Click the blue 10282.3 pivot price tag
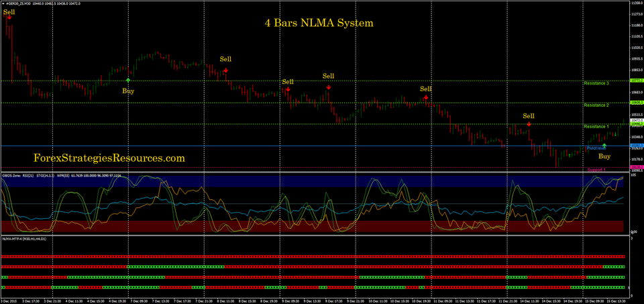This screenshot has height=304, width=644. (636, 146)
